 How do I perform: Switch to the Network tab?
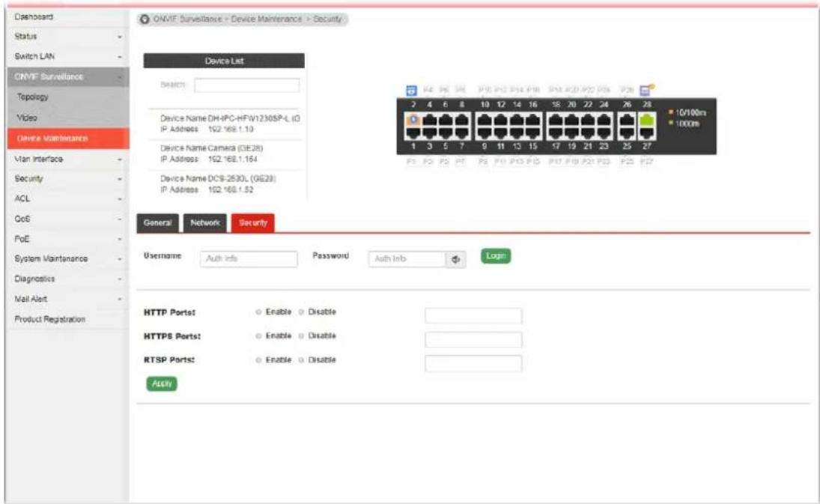[x=205, y=222]
